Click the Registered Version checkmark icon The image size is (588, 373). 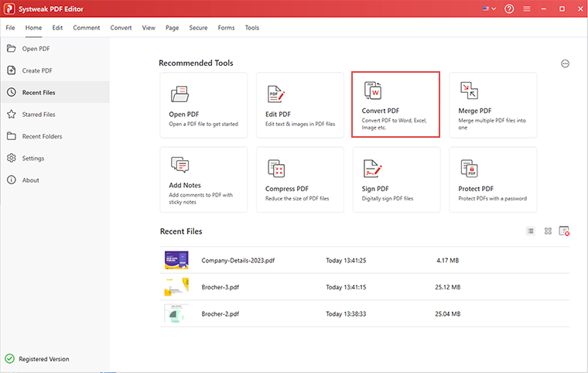(x=10, y=359)
